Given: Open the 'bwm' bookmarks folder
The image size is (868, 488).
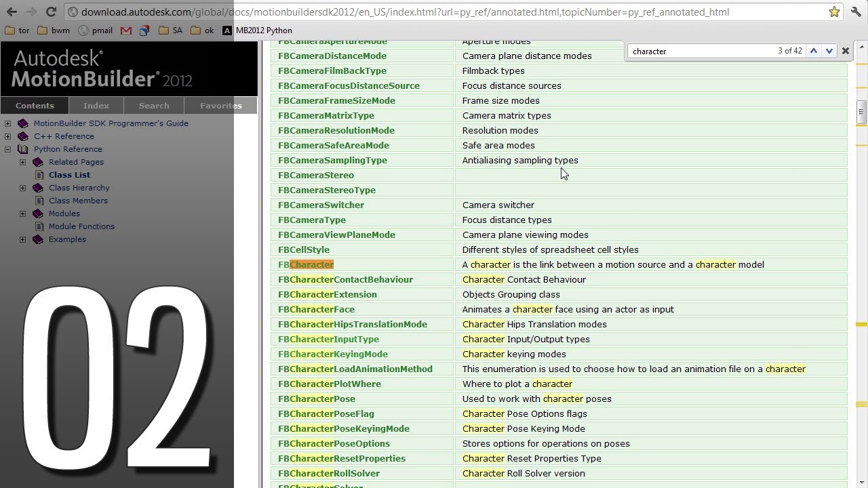Looking at the screenshot, I should pyautogui.click(x=54, y=30).
